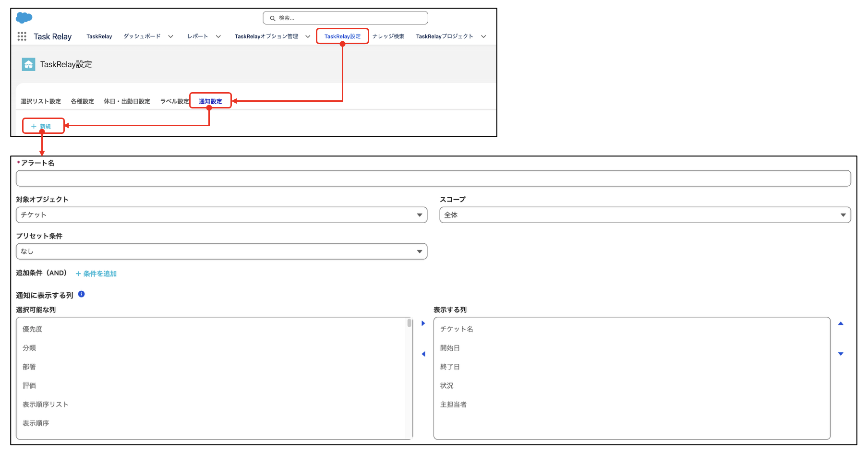Open the TaskRelayプロジェクト nav tab

pos(445,36)
